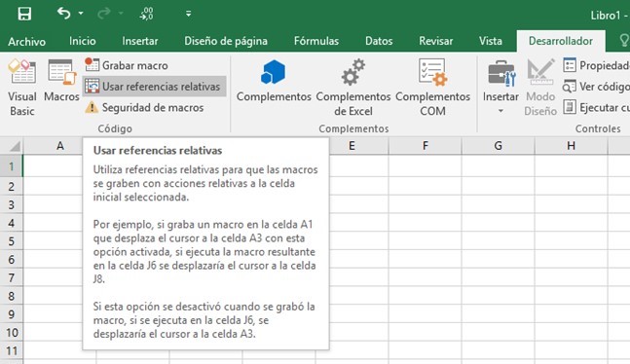Open Customize Quick Access Toolbar dropdown
The width and height of the screenshot is (630, 364).
(x=189, y=14)
